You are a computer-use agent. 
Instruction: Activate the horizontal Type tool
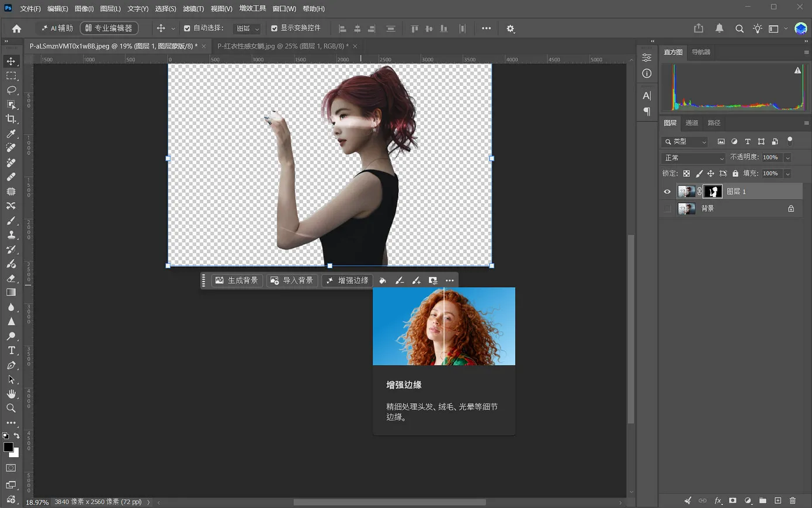[11, 350]
